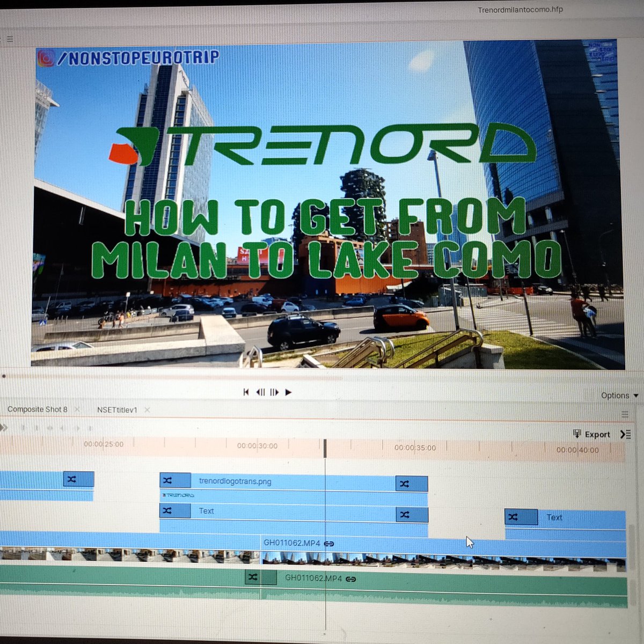Click the Trenord logo thumbnail in clip
Viewport: 644px width, 644px height.
point(178,495)
